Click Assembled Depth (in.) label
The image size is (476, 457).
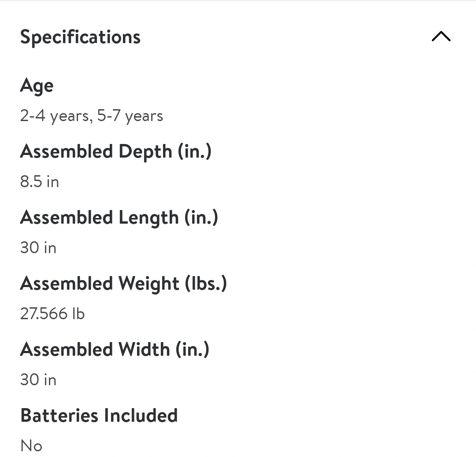(115, 151)
